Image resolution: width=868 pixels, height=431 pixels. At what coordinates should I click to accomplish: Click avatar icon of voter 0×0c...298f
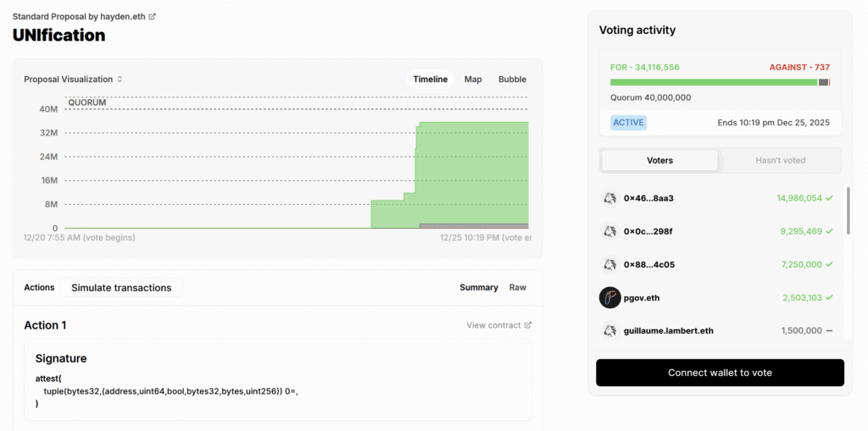pos(609,231)
